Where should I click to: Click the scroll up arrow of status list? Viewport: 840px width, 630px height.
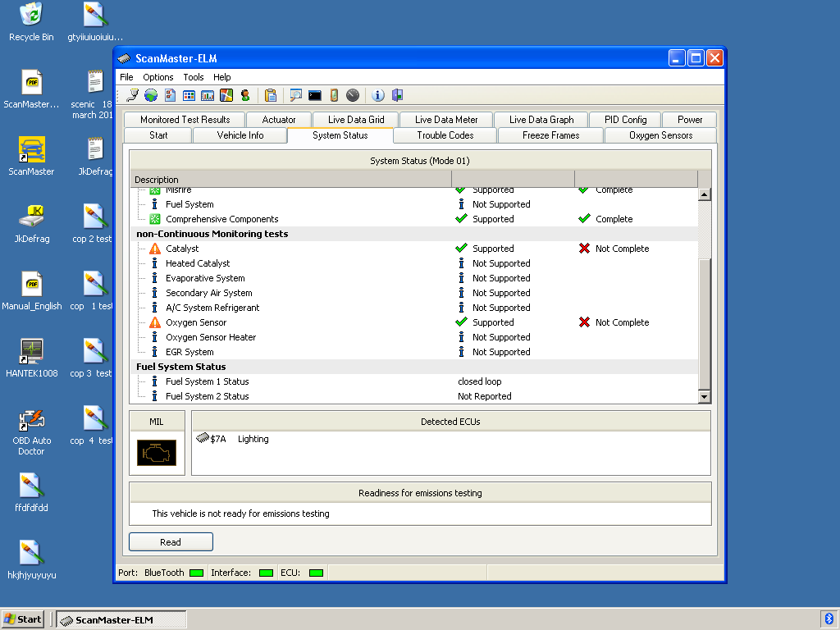pos(705,194)
